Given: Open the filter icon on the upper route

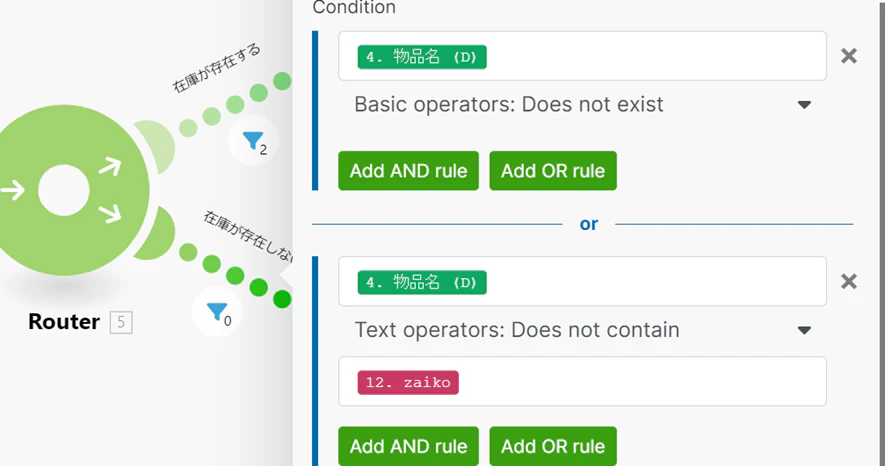Looking at the screenshot, I should [x=253, y=140].
